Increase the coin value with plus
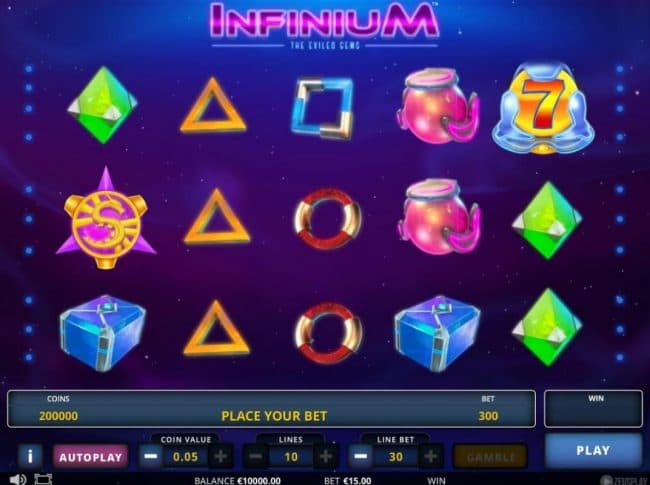This screenshot has height=485, width=650. pos(221,456)
